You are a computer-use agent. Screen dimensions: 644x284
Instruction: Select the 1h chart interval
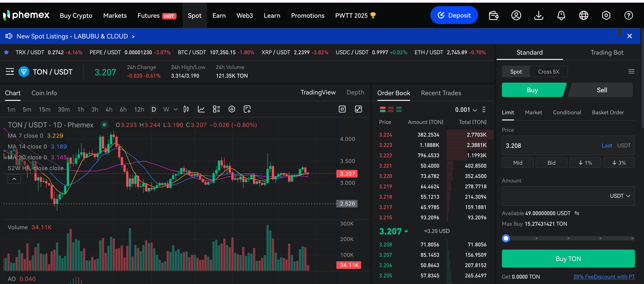(81, 110)
